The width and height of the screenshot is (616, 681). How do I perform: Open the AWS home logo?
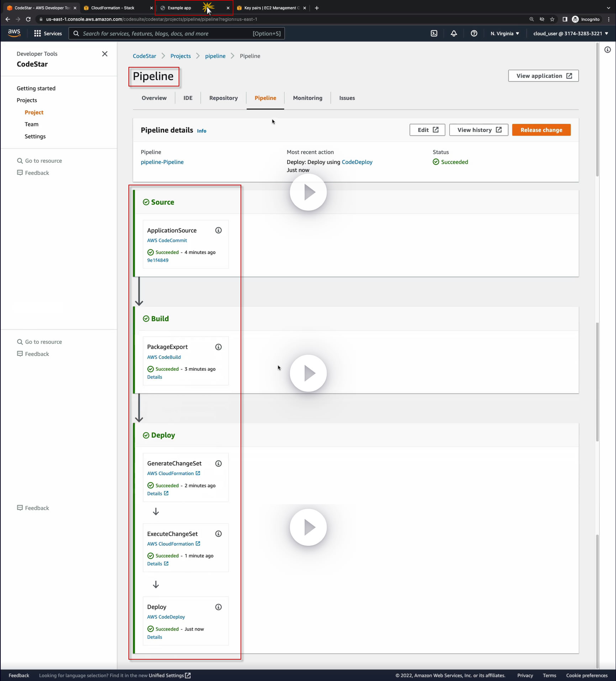tap(14, 33)
